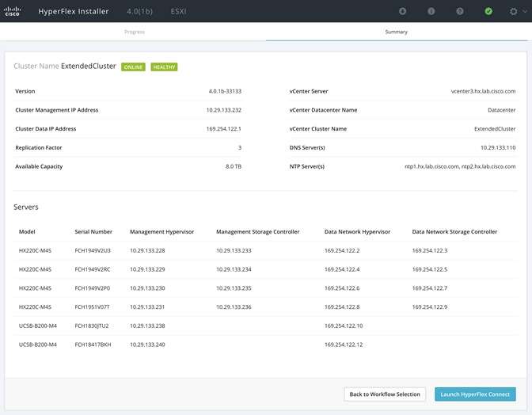Select management hypervisor IP 10.29.133.230
This screenshot has height=415, width=532.
pyautogui.click(x=147, y=288)
